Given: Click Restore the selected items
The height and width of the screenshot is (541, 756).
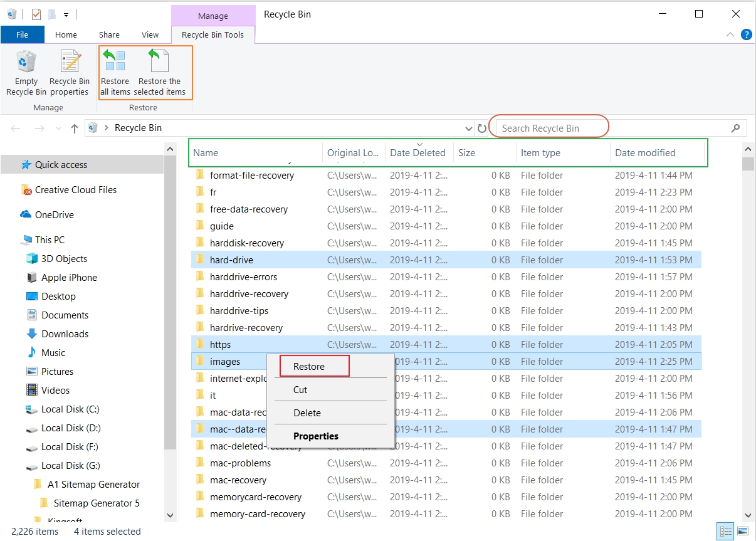Looking at the screenshot, I should click(x=160, y=74).
